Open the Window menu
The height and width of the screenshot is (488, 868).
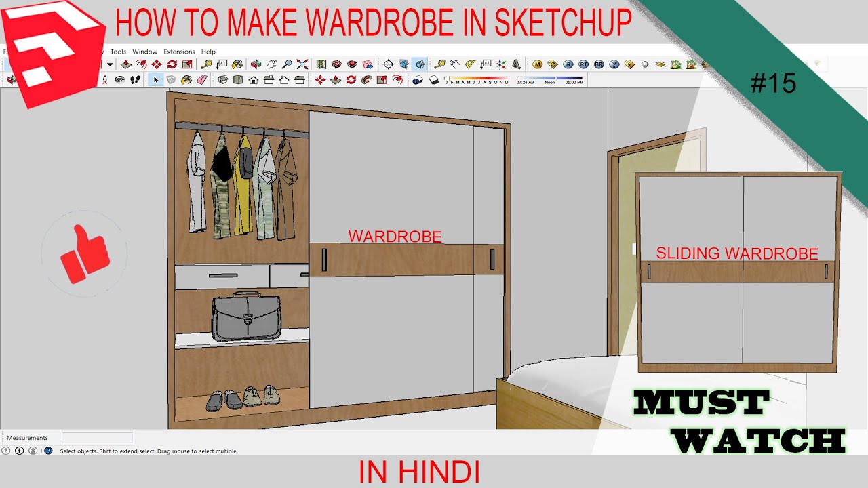[144, 52]
